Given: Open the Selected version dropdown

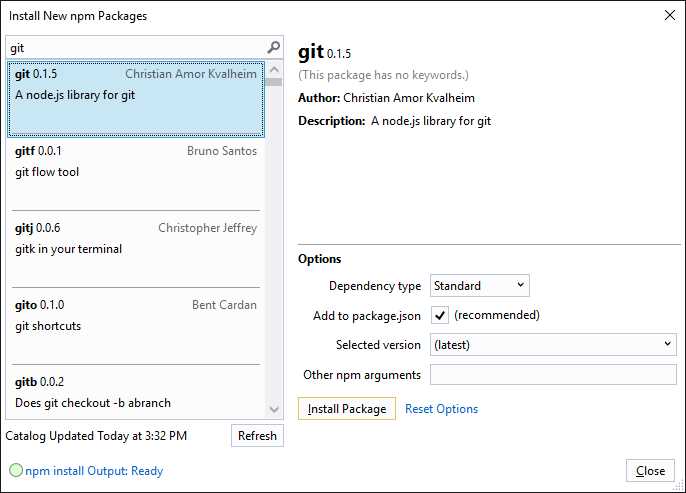Looking at the screenshot, I should point(553,345).
